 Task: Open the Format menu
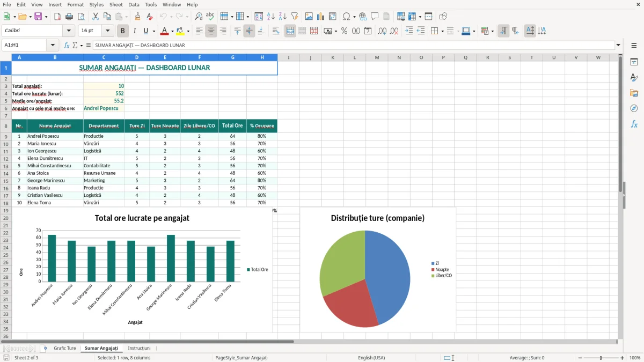75,4
